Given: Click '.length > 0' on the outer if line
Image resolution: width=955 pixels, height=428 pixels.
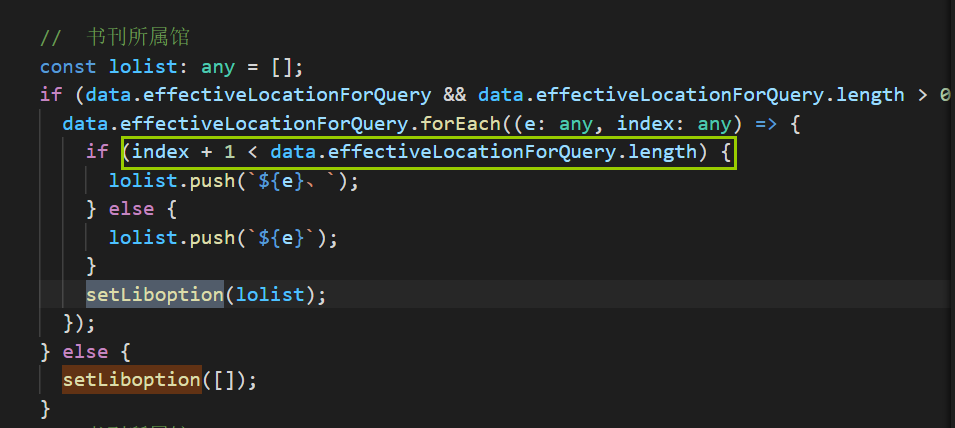Looking at the screenshot, I should (x=890, y=95).
